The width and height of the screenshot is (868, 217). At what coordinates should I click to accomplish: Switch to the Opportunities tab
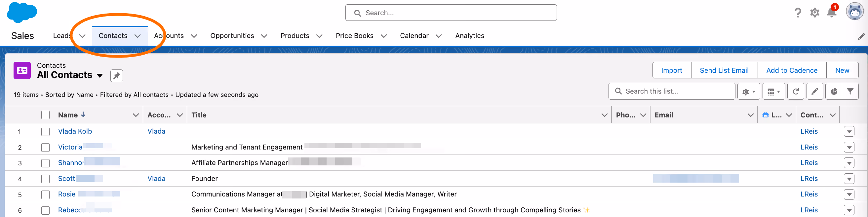232,36
